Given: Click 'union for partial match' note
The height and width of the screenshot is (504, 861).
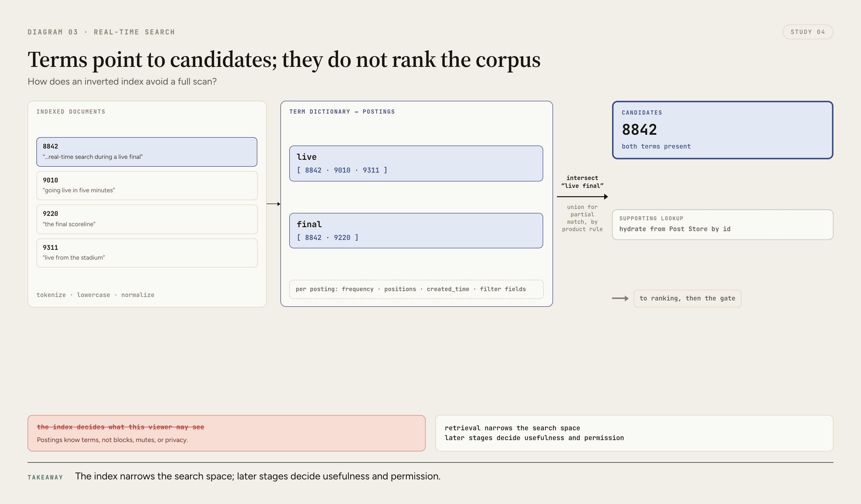Looking at the screenshot, I should click(582, 218).
